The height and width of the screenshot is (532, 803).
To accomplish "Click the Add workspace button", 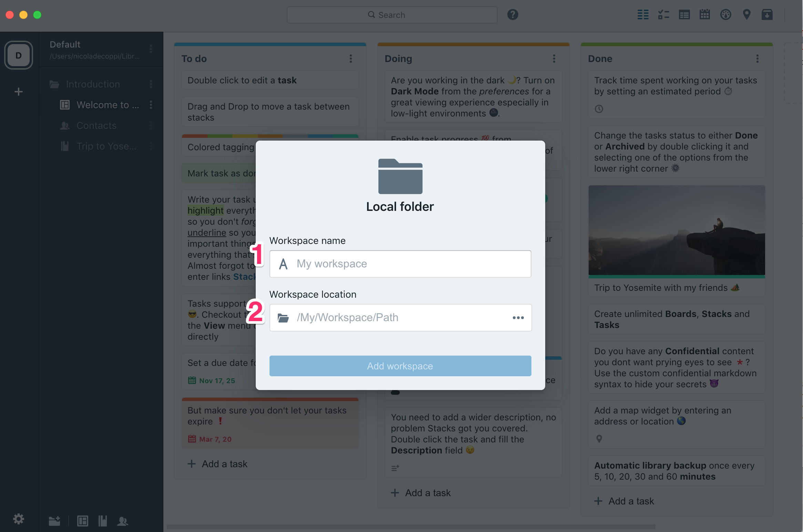I will pyautogui.click(x=400, y=366).
